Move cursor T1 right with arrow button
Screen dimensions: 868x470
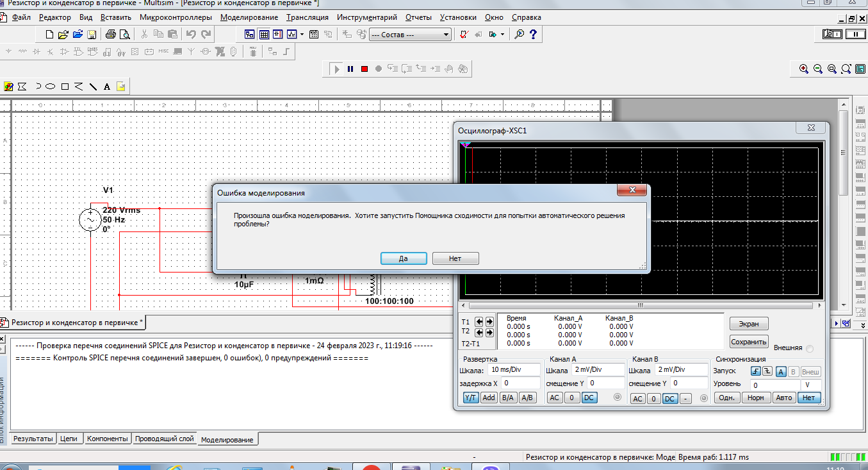(x=490, y=322)
